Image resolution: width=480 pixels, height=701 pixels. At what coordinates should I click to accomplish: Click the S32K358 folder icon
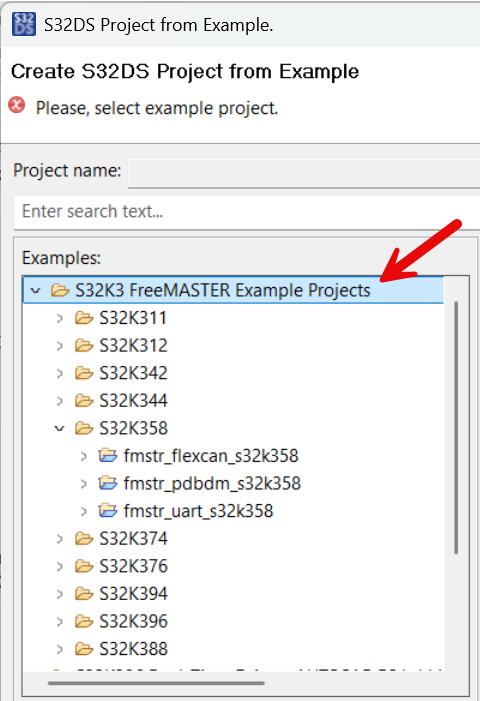(x=84, y=428)
